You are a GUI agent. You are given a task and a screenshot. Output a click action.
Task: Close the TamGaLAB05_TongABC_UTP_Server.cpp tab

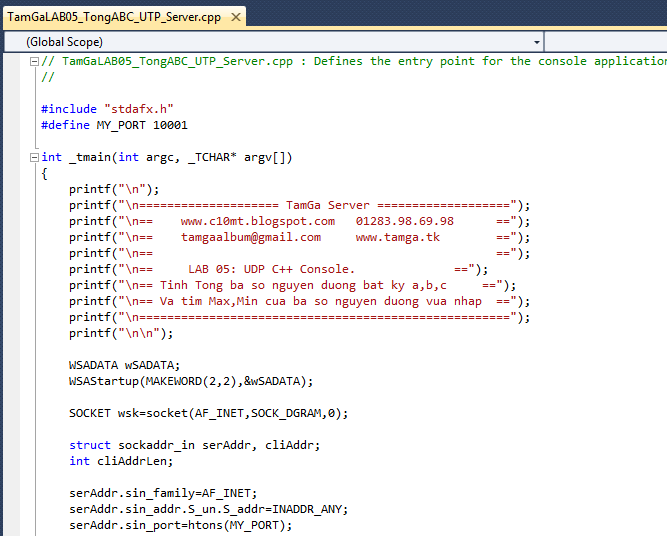point(236,17)
